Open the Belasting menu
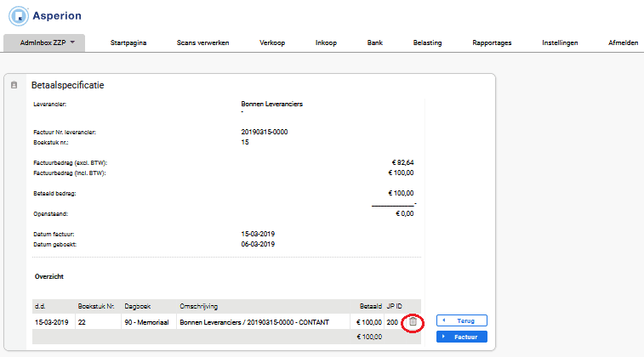Viewport: 644px width, 357px height. click(x=427, y=42)
